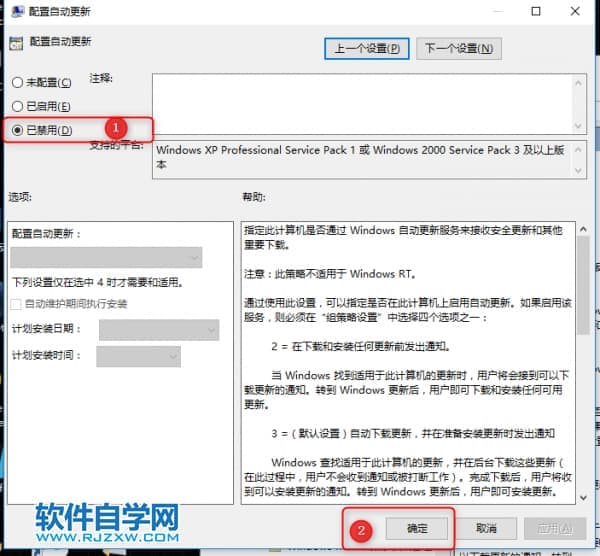Viewport: 600px width, 556px height.
Task: Go to 下一个设置 button
Action: pyautogui.click(x=458, y=48)
